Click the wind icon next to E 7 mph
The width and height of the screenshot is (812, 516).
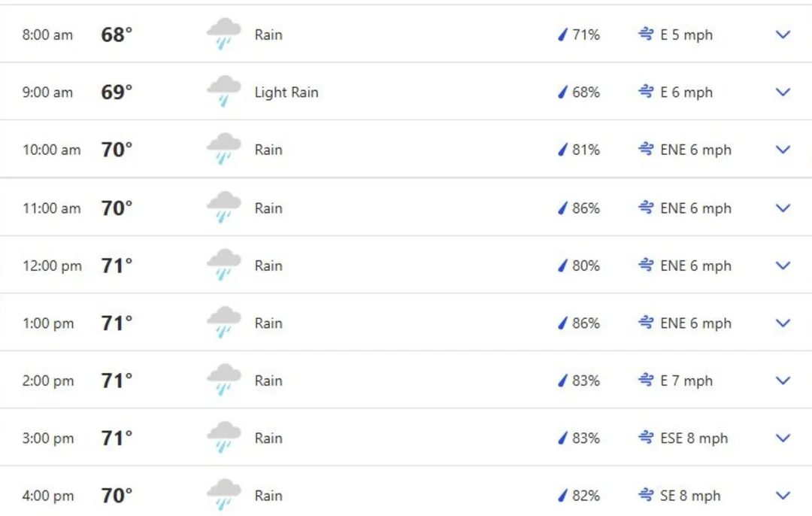coord(646,381)
